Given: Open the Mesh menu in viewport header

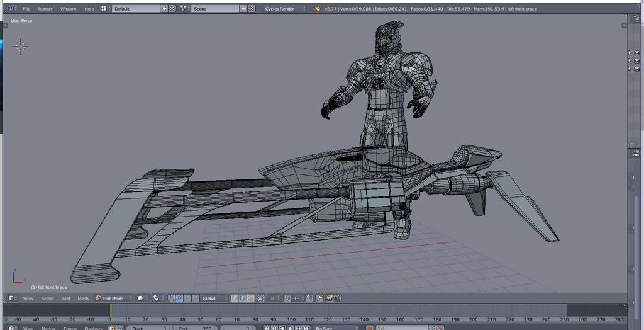Looking at the screenshot, I should click(x=83, y=298).
